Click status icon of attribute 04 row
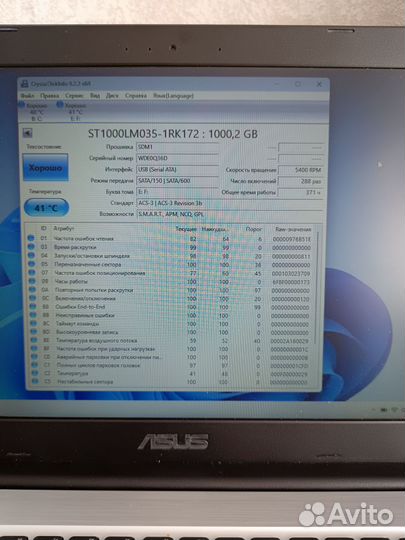405x540 pixels. pos(31,255)
